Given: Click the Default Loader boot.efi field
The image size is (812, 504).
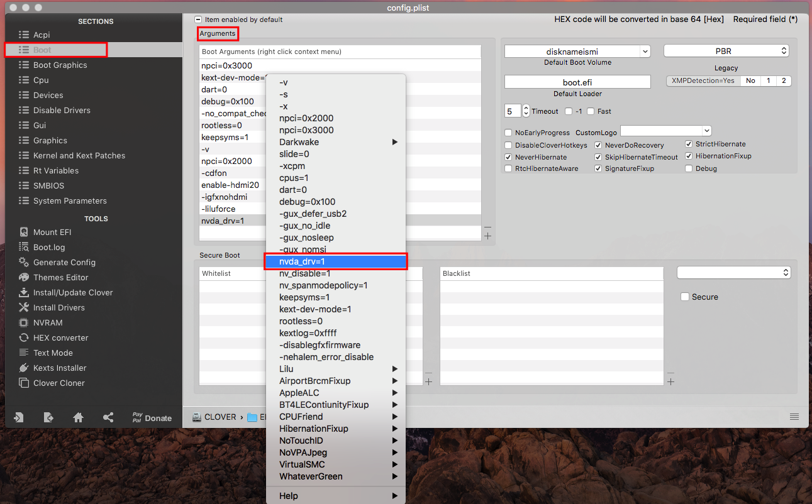Looking at the screenshot, I should (577, 82).
